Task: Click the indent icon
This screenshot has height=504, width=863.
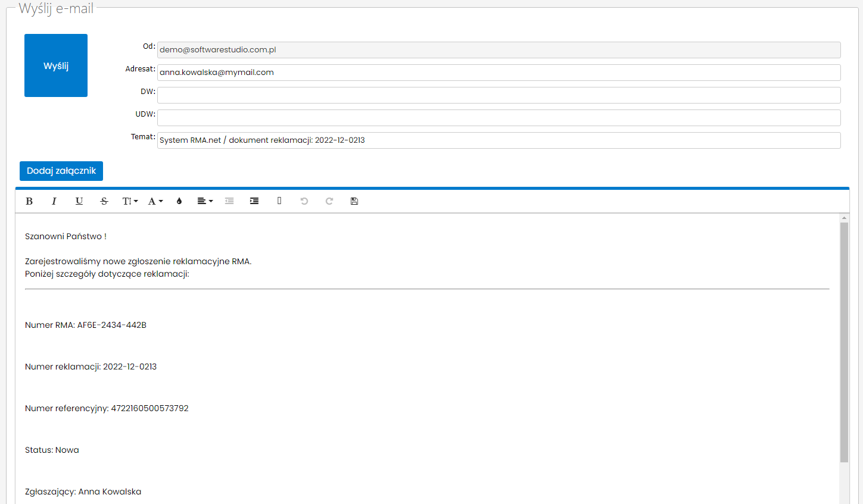Action: [x=254, y=201]
